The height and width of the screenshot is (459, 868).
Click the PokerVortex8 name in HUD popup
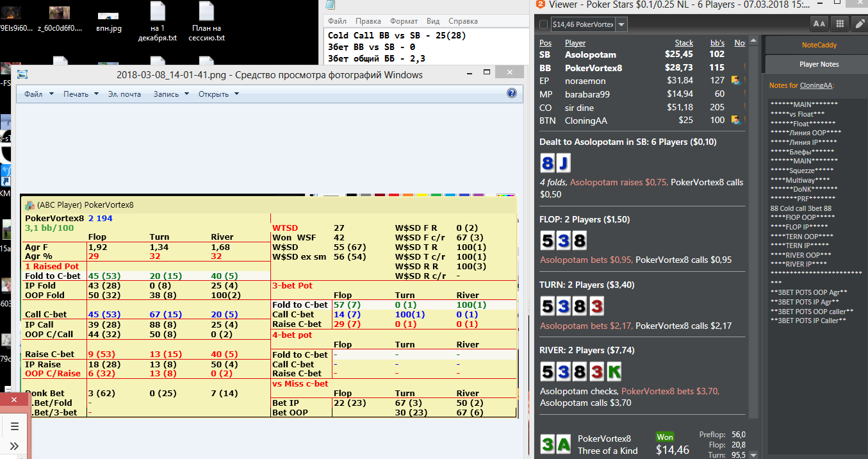(x=54, y=219)
